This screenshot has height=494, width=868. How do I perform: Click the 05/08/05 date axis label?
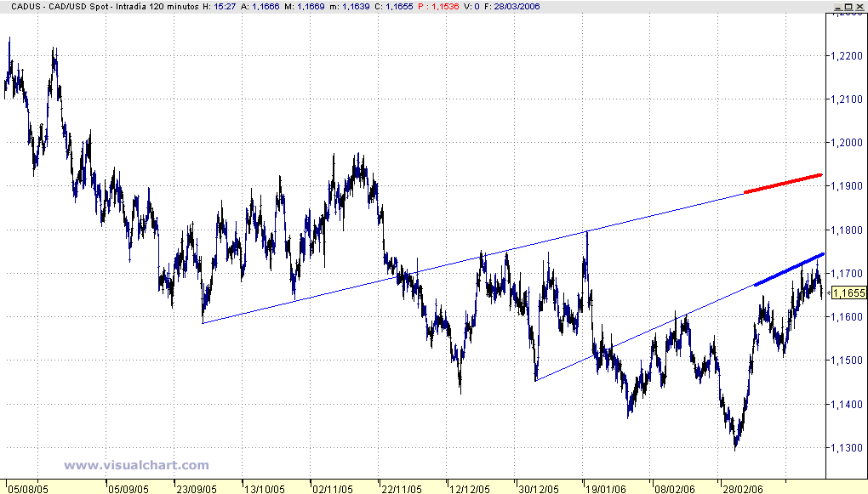28,489
